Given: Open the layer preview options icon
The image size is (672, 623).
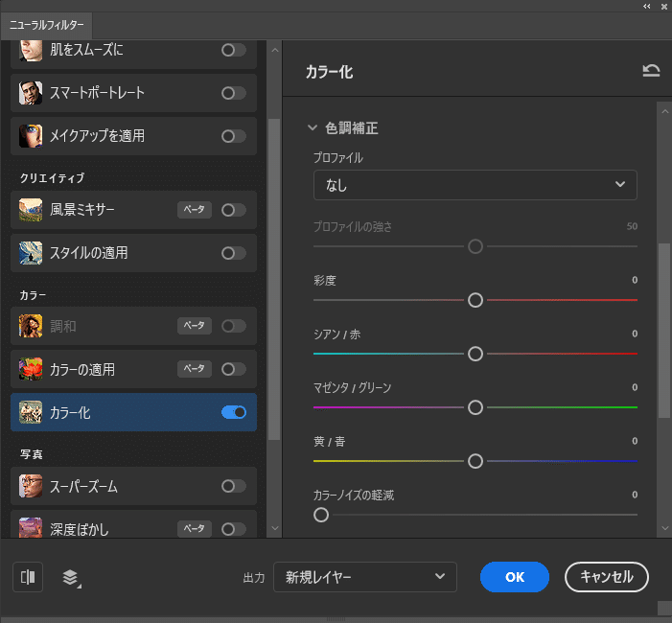Looking at the screenshot, I should coord(71,578).
